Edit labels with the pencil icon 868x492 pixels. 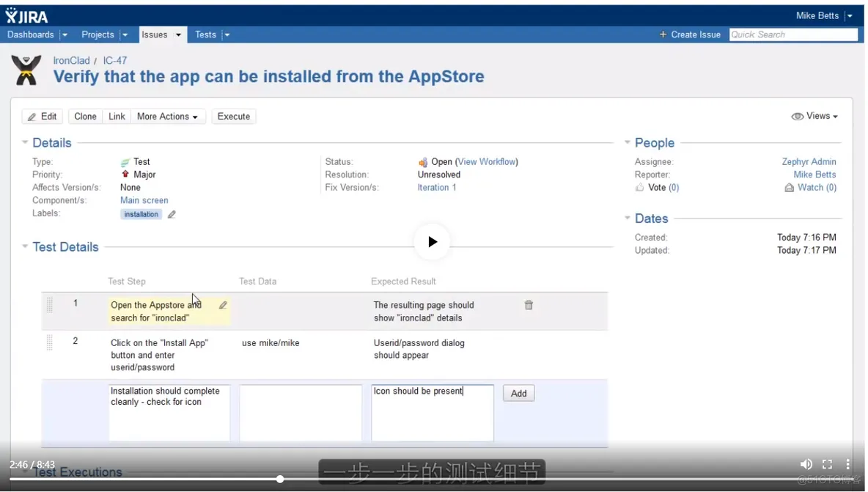click(172, 215)
